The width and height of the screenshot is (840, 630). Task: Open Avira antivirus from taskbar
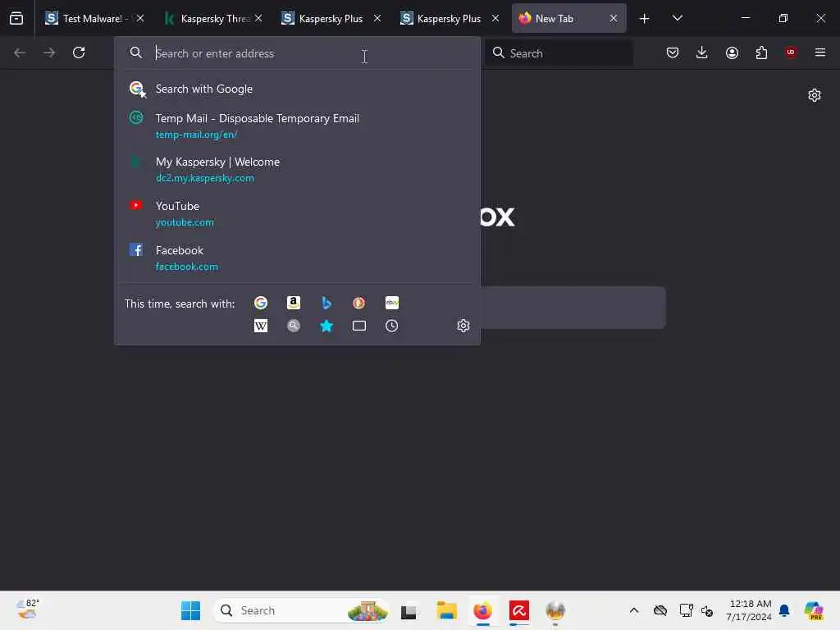[519, 610]
